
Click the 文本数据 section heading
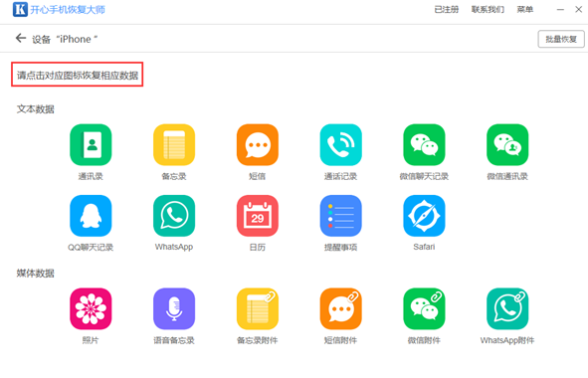click(36, 109)
